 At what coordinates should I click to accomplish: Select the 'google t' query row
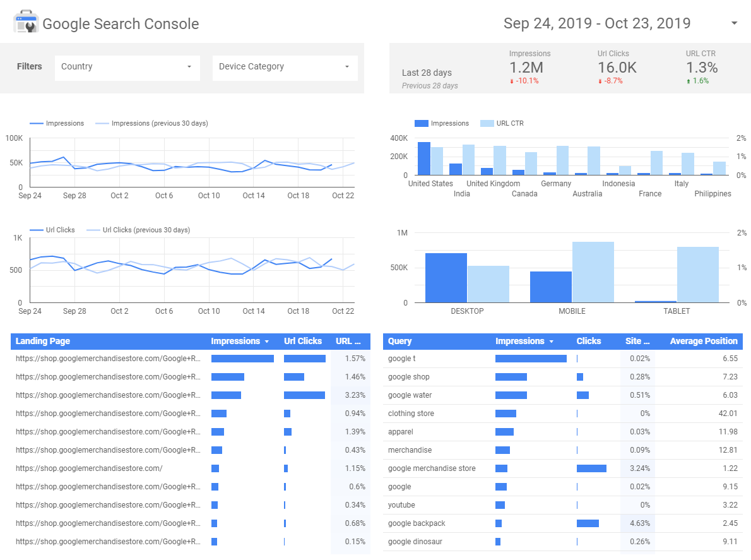[x=563, y=359]
